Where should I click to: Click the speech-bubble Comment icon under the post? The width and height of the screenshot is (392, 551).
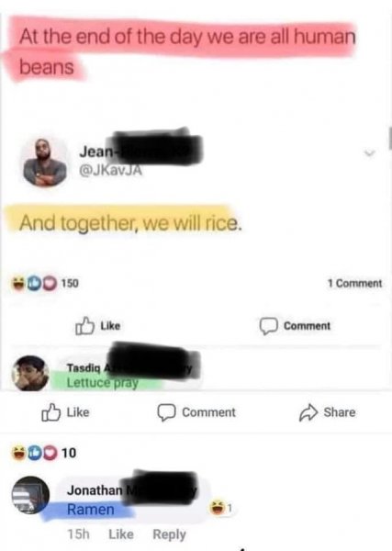pyautogui.click(x=269, y=326)
